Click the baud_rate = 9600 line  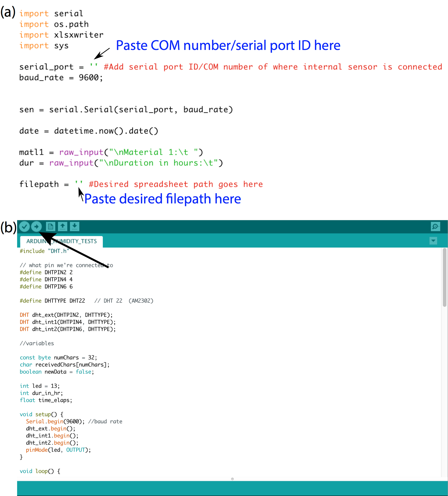pos(61,78)
